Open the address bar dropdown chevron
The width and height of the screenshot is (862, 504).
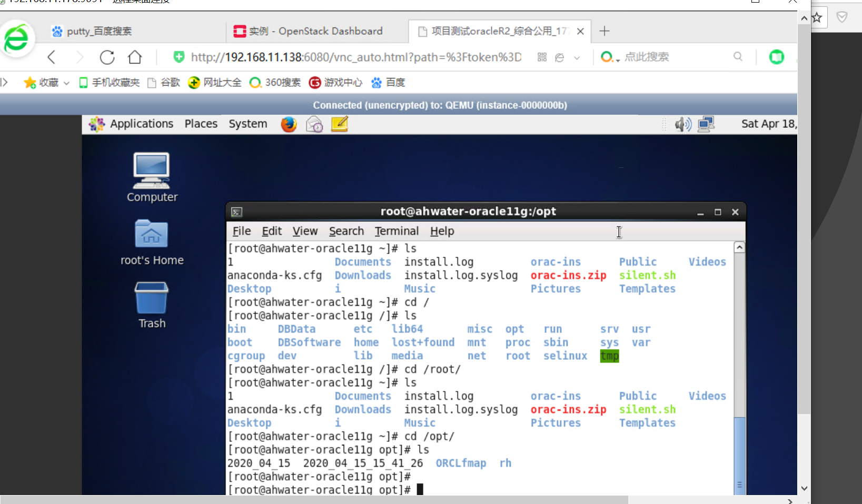[577, 58]
